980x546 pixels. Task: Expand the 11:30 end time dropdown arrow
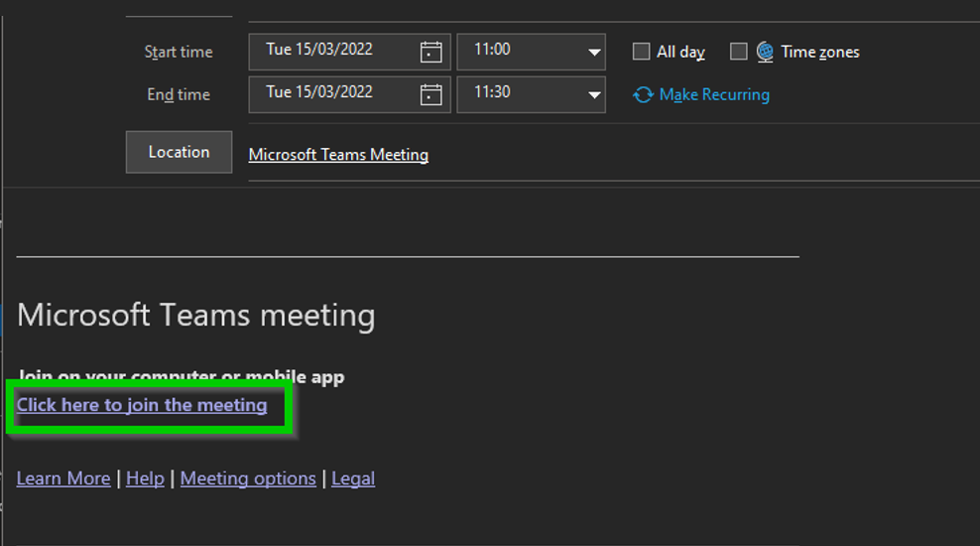coord(594,94)
